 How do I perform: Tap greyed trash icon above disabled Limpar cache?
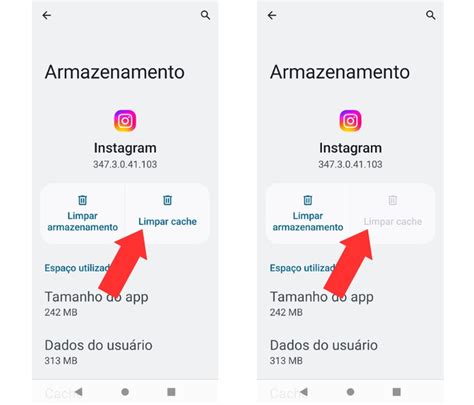tap(393, 200)
